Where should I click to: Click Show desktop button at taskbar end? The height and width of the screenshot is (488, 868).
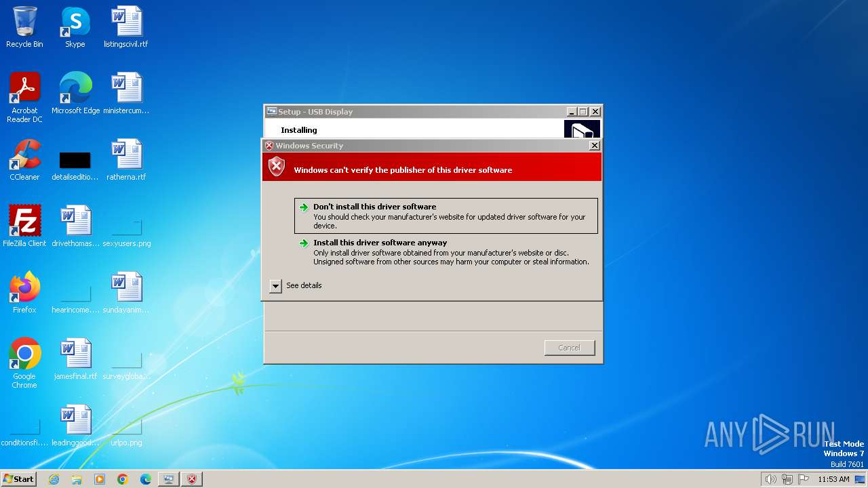tap(860, 479)
